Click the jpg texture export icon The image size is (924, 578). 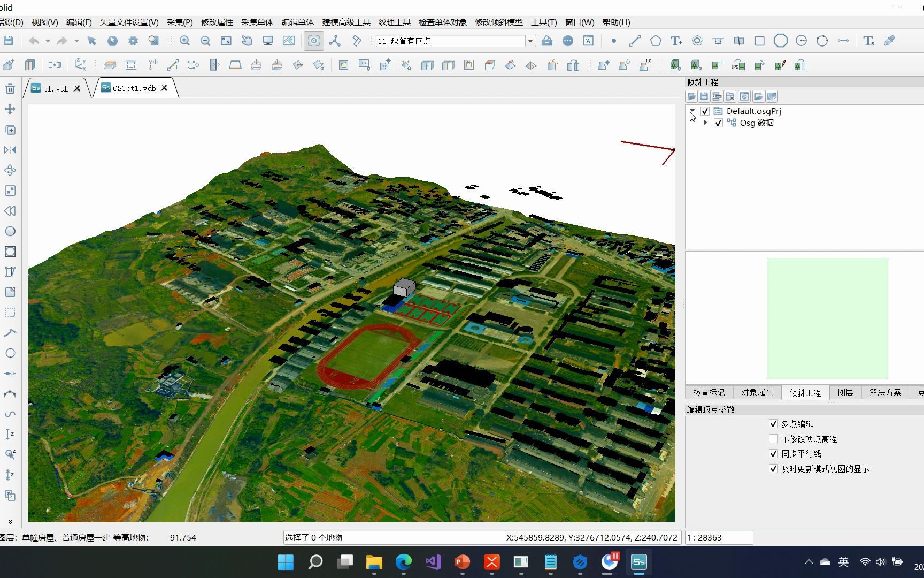click(x=738, y=65)
